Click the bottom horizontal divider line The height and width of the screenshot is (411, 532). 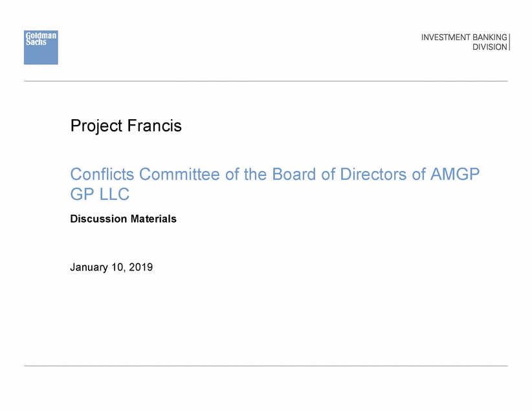265,366
